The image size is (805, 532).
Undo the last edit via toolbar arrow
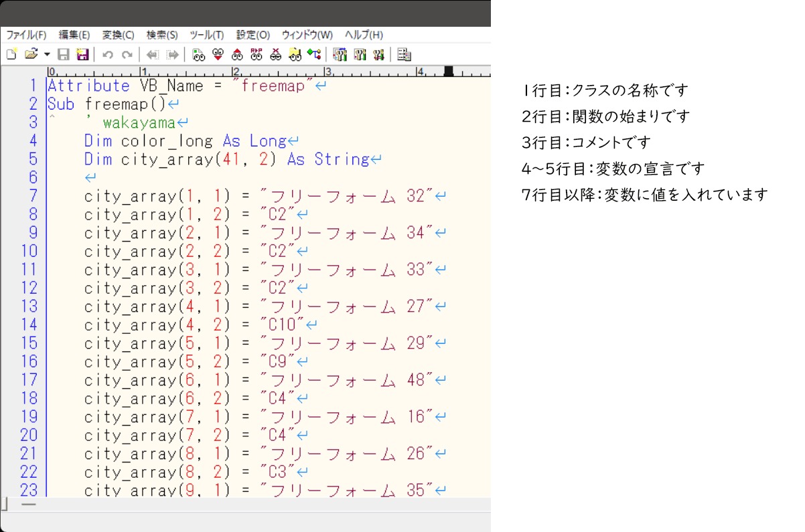coord(108,54)
